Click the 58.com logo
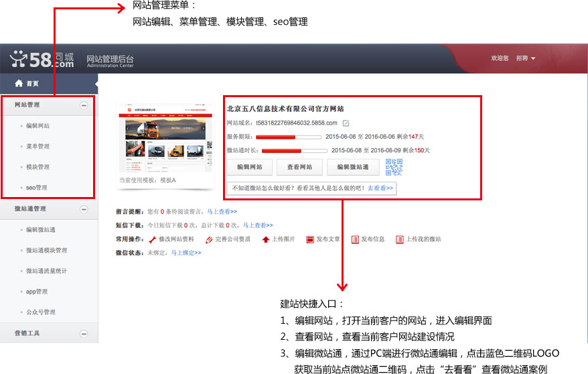The width and height of the screenshot is (588, 374). (x=42, y=59)
